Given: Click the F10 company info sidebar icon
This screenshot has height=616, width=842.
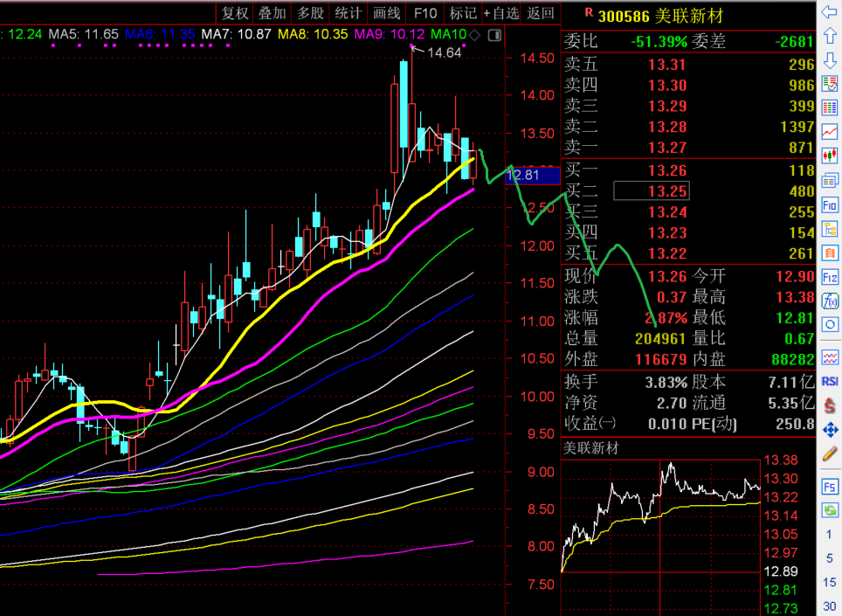Looking at the screenshot, I should tap(830, 204).
